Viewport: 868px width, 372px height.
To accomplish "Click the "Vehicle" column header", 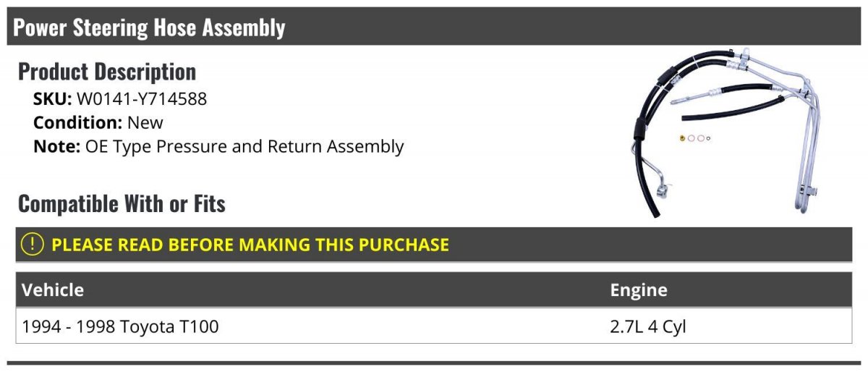I will tap(53, 290).
